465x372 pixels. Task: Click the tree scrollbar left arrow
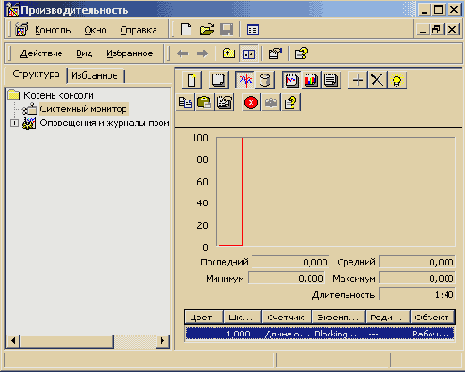pos(13,341)
